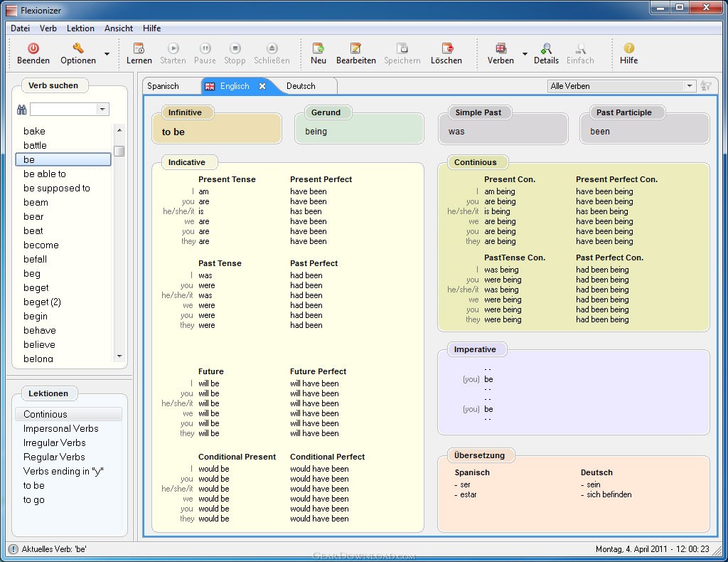Open the Ansicht menu
Viewport: 728px width, 562px height.
pyautogui.click(x=119, y=28)
